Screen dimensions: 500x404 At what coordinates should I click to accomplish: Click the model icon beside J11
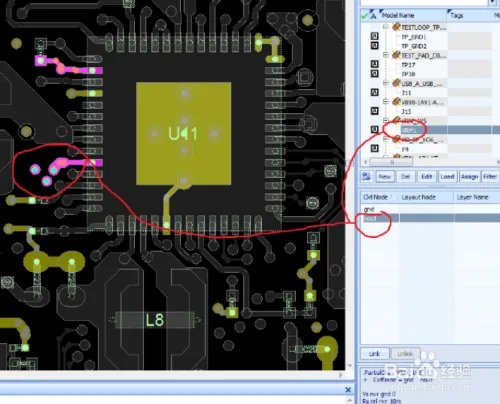374,92
